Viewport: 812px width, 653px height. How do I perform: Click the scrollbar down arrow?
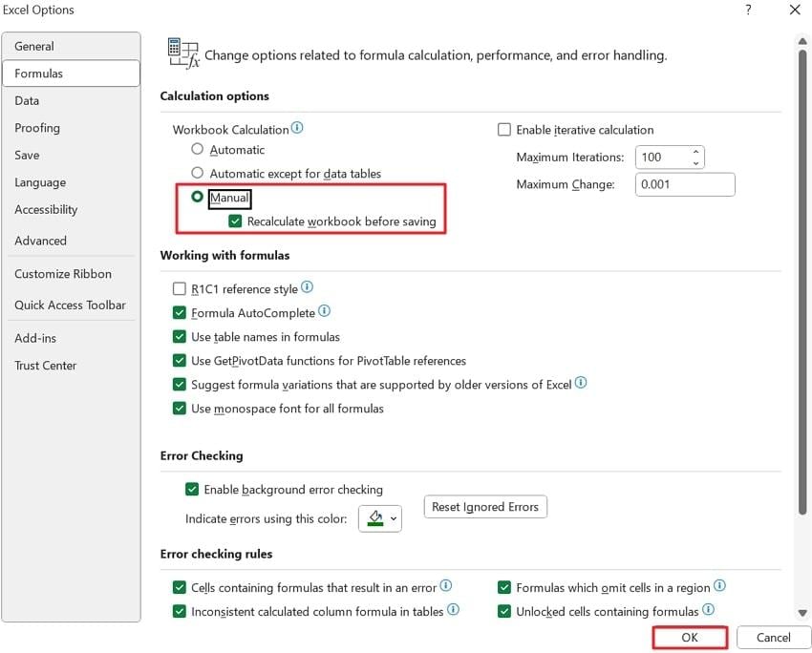coord(802,613)
